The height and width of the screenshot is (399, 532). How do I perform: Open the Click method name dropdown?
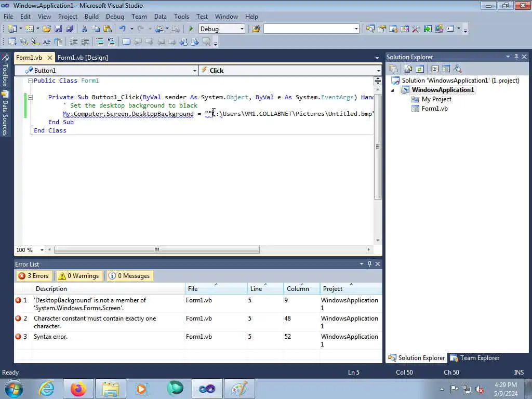click(x=378, y=71)
